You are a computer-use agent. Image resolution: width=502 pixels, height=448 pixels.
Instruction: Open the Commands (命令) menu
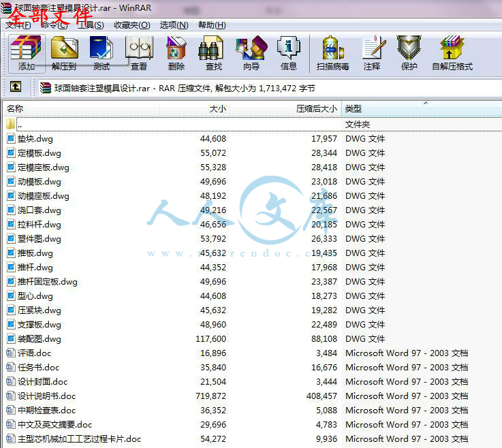point(54,25)
